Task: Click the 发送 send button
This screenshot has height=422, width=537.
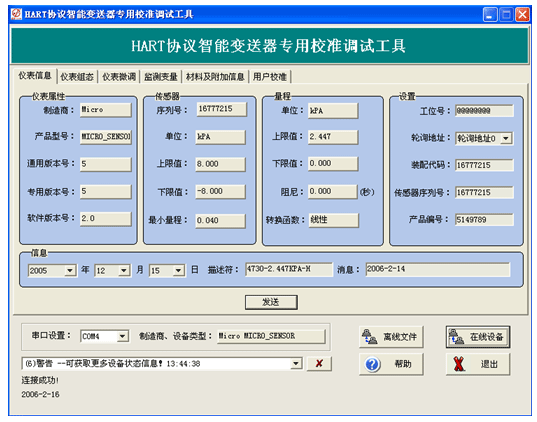Action: pyautogui.click(x=271, y=302)
